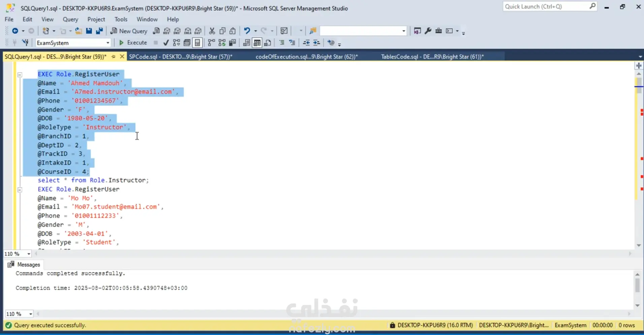Click the New Item toolbar icon
Viewport: 644px width, 335px height.
click(x=45, y=31)
